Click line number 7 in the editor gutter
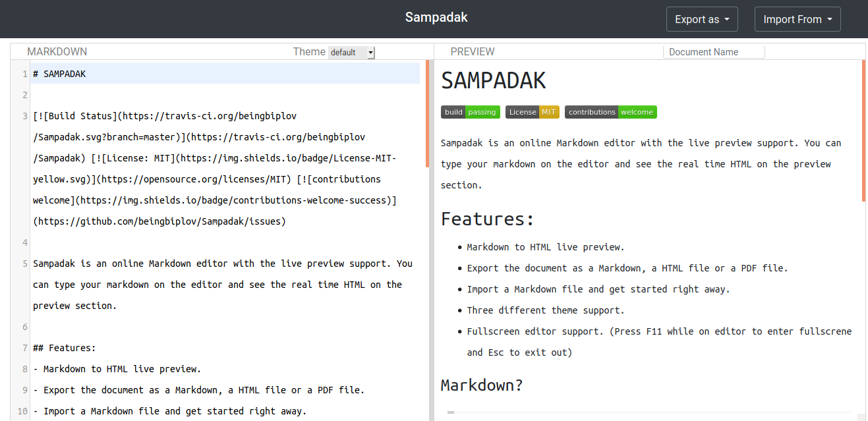Image resolution: width=868 pixels, height=421 pixels. click(x=24, y=348)
